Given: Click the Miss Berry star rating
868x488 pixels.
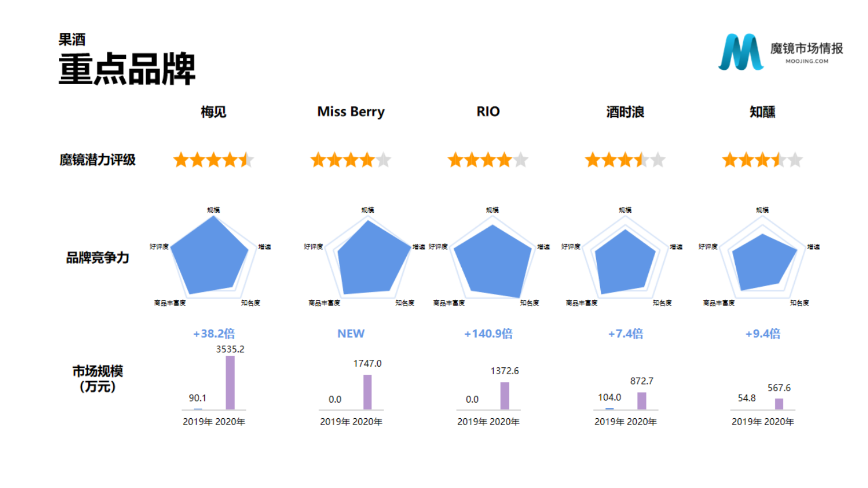Looking at the screenshot, I should tap(351, 160).
